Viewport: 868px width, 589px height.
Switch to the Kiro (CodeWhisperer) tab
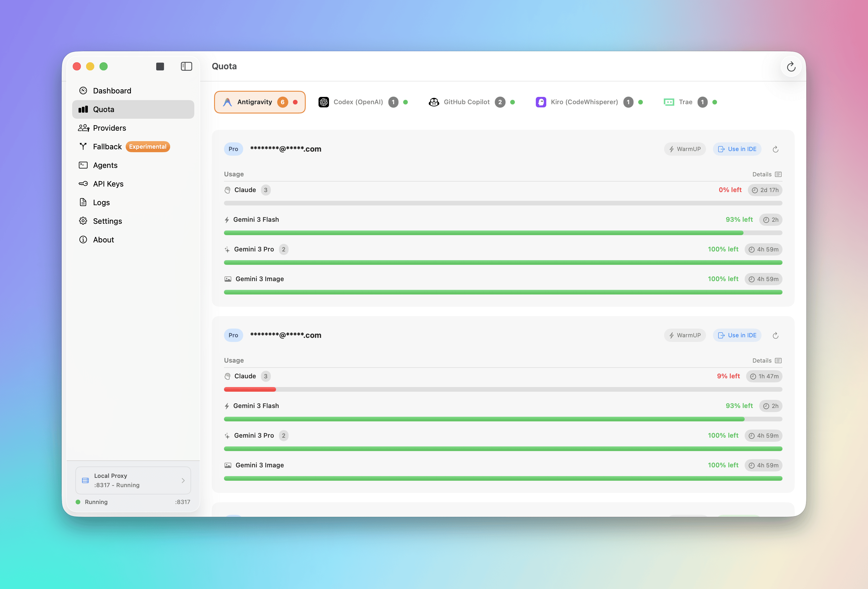584,102
